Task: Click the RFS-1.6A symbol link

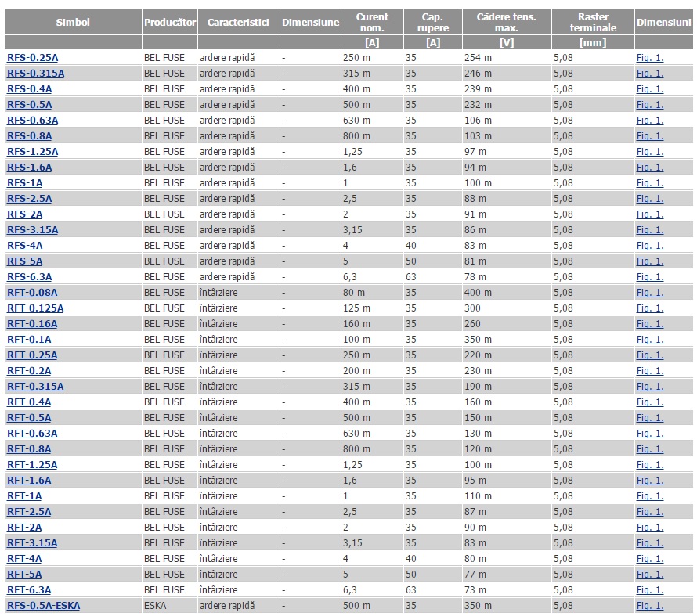Action: click(x=29, y=168)
